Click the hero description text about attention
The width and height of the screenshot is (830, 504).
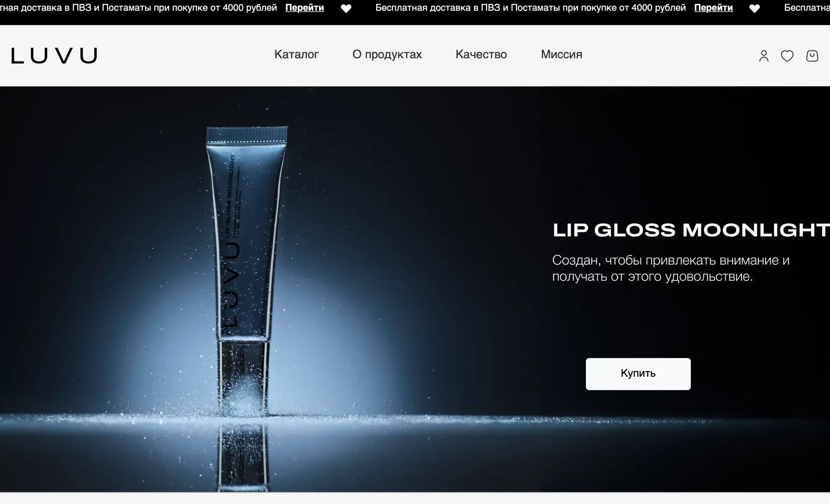[671, 268]
